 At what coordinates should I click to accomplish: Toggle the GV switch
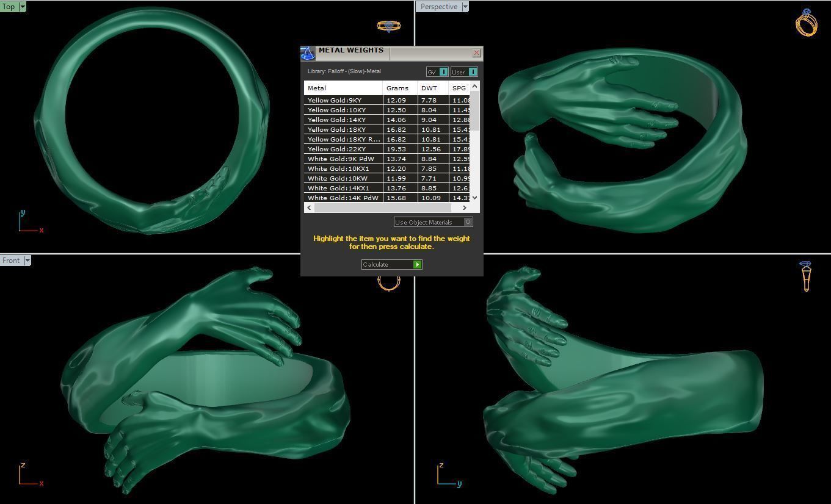click(x=437, y=72)
